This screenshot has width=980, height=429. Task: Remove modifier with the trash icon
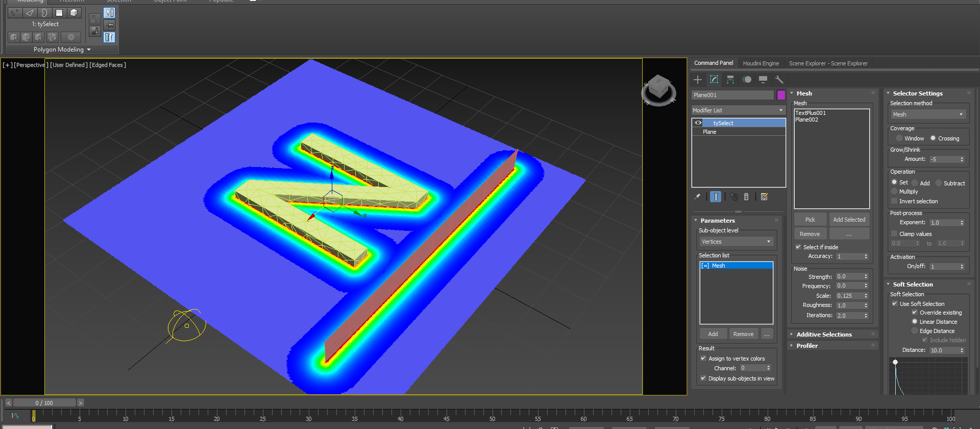pos(746,197)
